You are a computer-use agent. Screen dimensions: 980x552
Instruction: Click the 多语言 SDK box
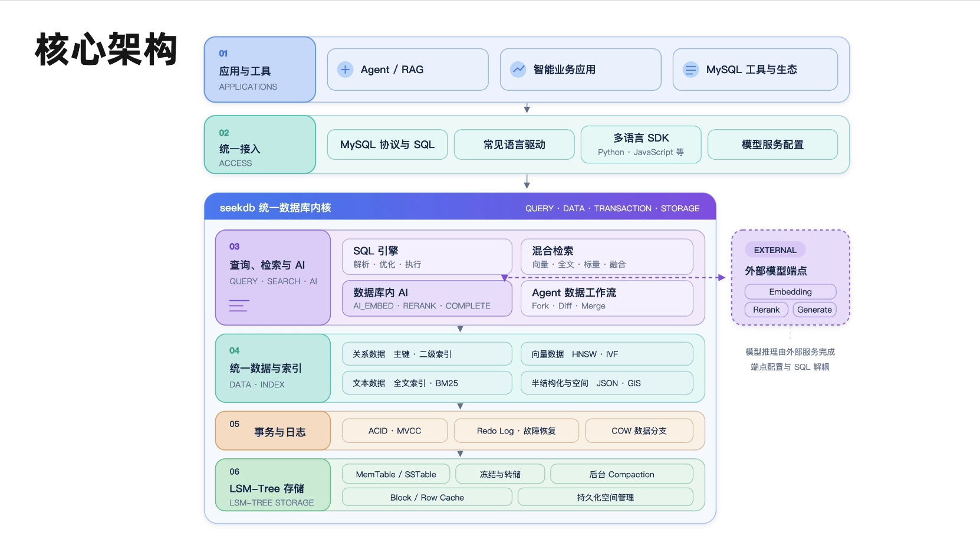click(x=641, y=144)
